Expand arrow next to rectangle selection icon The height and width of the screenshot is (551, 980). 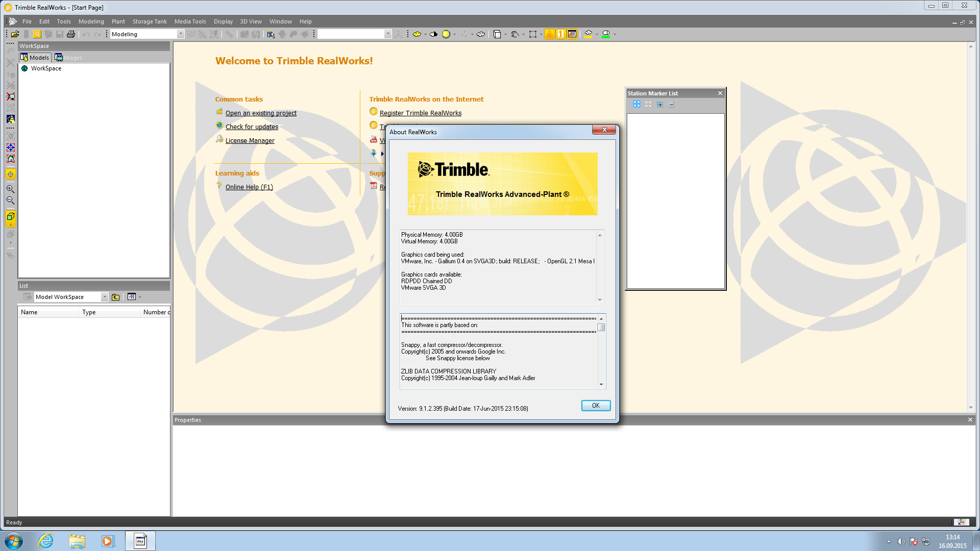[541, 34]
